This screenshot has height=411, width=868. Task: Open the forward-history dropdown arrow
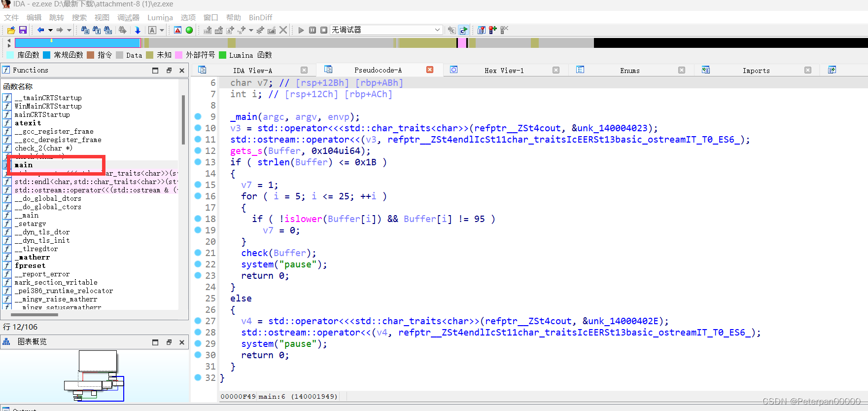tap(69, 30)
